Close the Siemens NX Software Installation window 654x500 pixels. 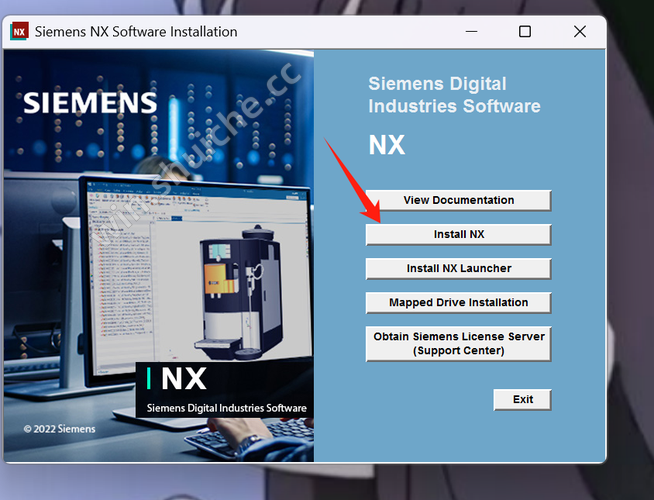[580, 32]
